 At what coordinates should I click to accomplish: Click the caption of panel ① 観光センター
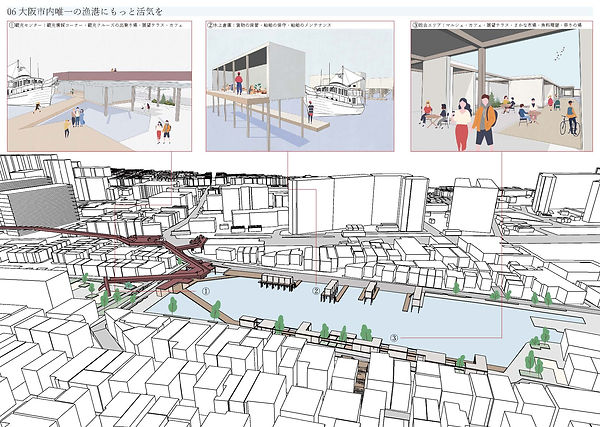96,25
